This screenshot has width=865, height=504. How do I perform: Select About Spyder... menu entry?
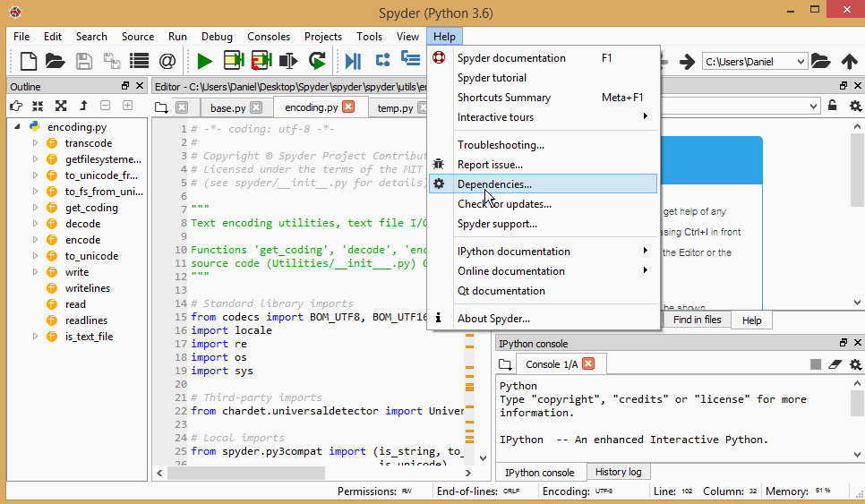coord(544,319)
